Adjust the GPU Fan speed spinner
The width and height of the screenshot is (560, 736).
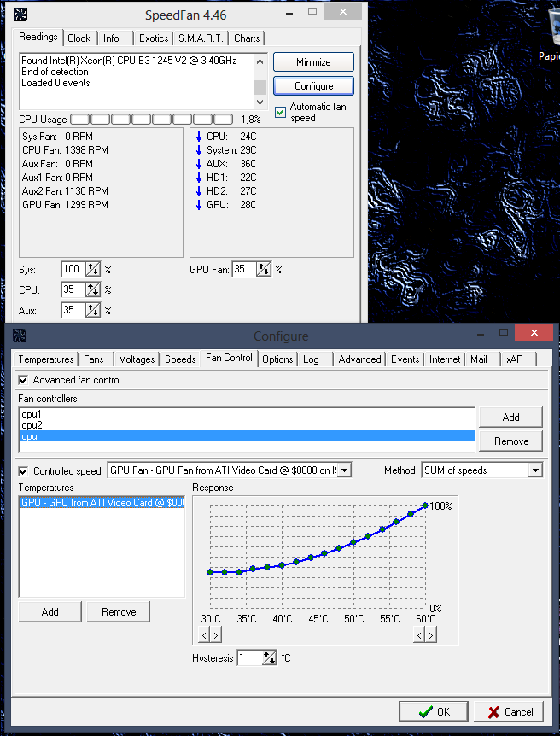264,270
